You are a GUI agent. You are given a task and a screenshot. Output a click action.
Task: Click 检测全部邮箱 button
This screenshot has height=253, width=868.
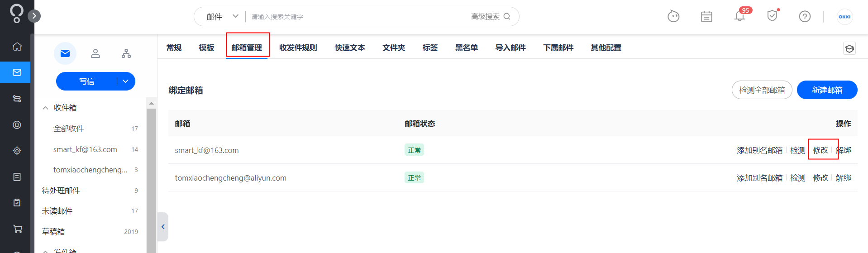click(762, 90)
